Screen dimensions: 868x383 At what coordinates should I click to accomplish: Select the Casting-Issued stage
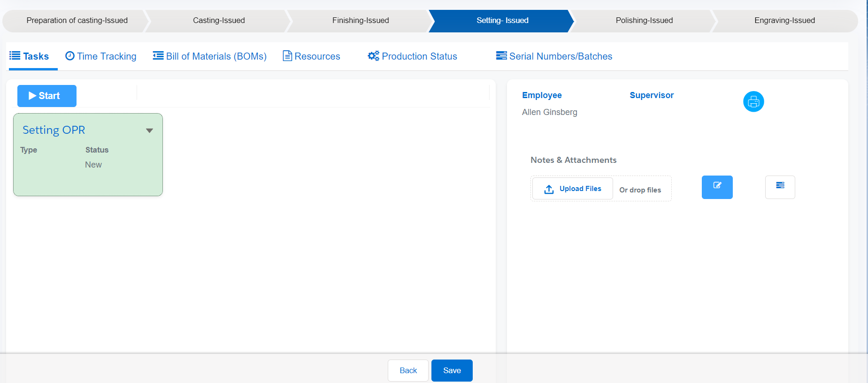click(219, 21)
